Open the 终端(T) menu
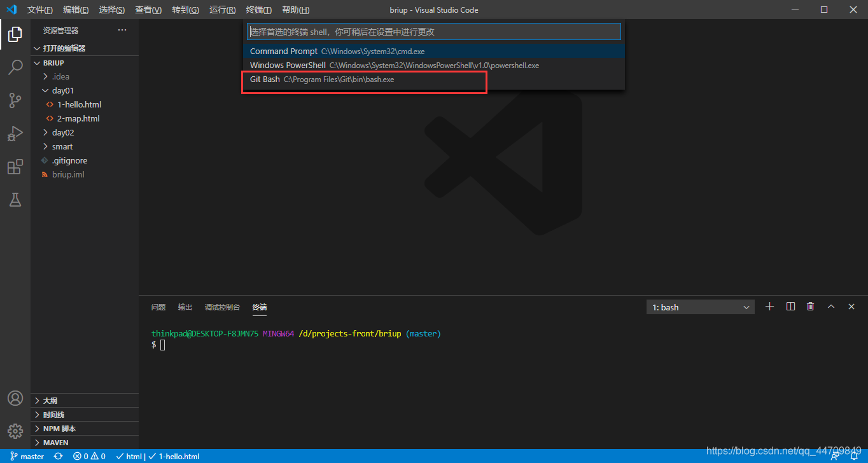Image resolution: width=868 pixels, height=463 pixels. [x=258, y=10]
